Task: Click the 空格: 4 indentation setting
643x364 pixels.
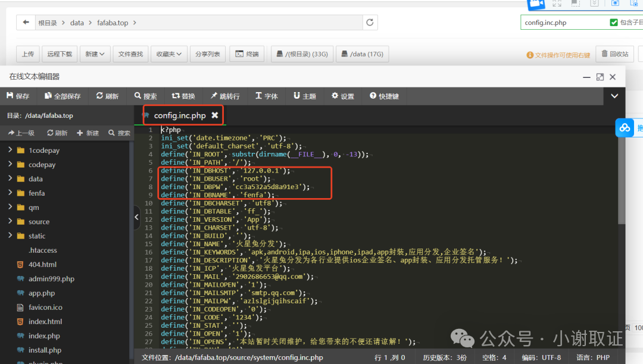Action: [494, 357]
